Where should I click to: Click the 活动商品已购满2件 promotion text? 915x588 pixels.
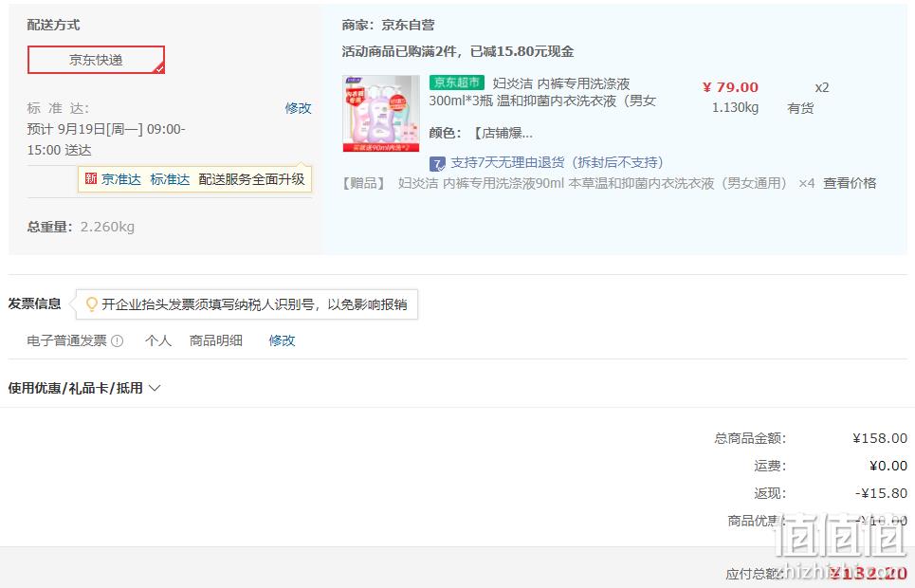point(457,51)
